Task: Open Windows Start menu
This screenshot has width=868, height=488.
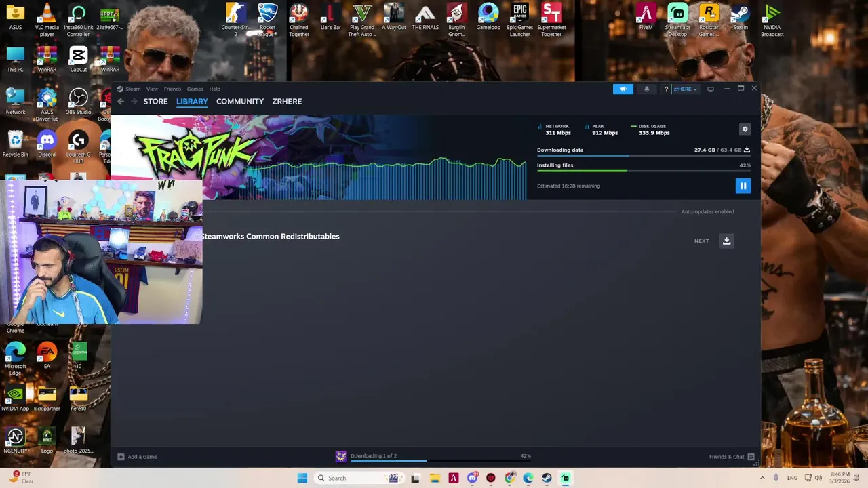Action: click(302, 478)
